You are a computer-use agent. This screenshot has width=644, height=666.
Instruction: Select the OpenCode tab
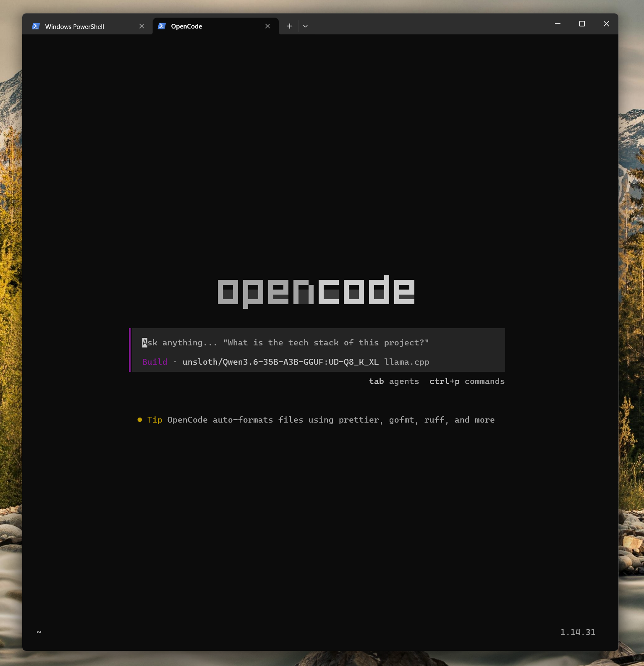click(x=215, y=26)
